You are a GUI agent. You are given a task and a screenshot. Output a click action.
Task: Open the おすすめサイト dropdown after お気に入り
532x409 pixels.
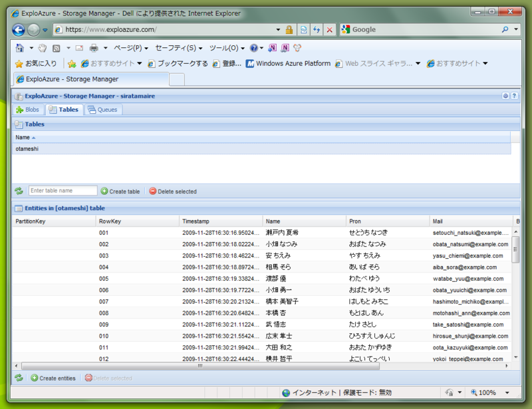point(112,63)
